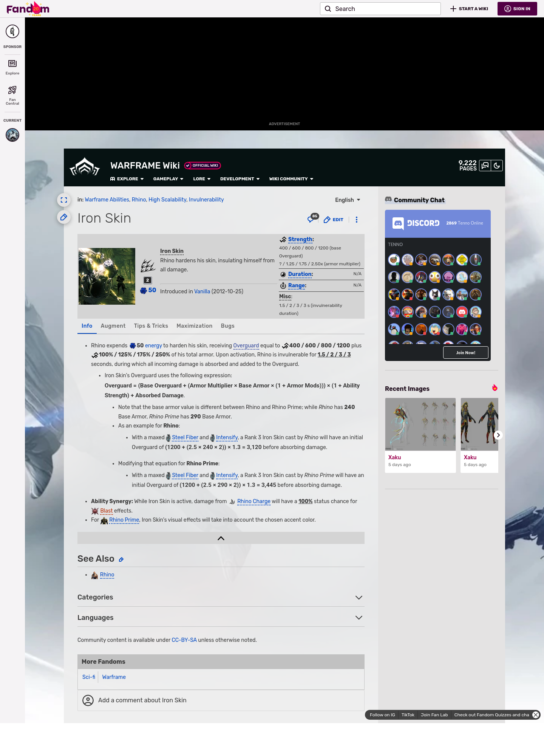Open the wiki discussions icon by page count

pos(485,166)
